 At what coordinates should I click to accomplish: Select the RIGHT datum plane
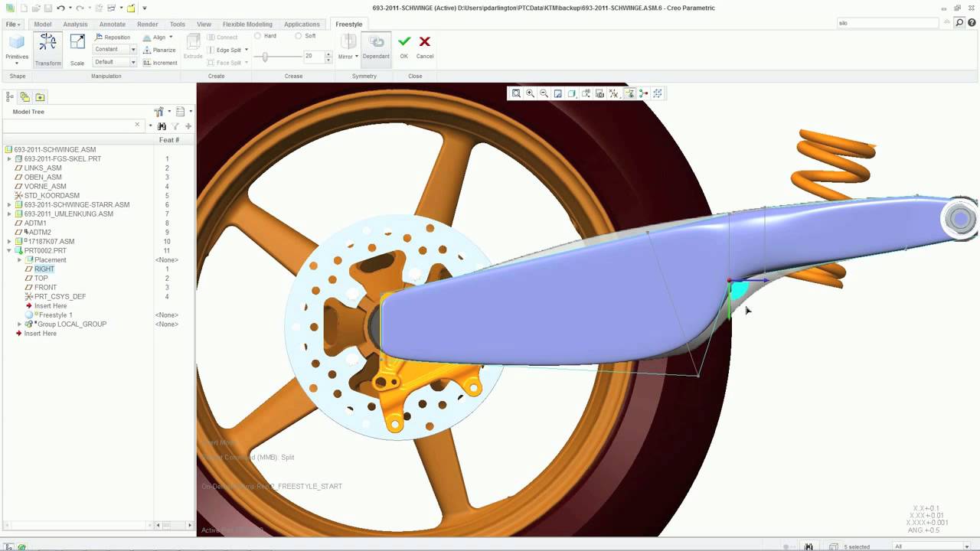pos(44,269)
